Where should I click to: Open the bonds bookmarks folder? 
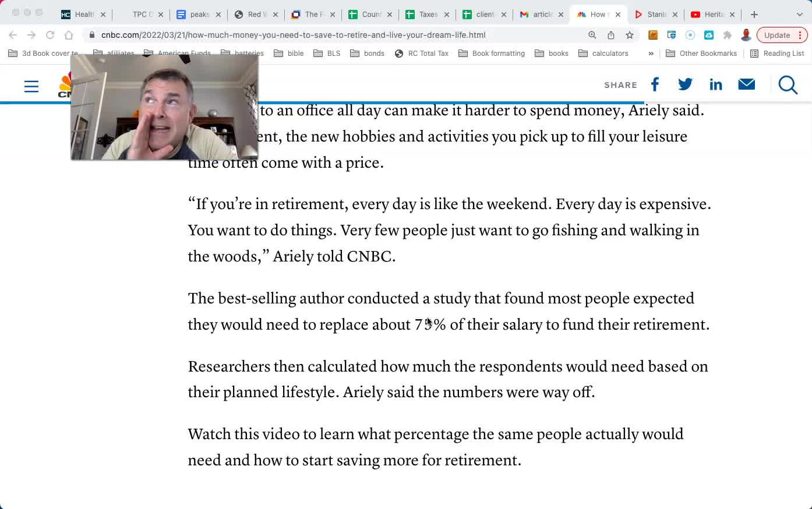pyautogui.click(x=368, y=54)
